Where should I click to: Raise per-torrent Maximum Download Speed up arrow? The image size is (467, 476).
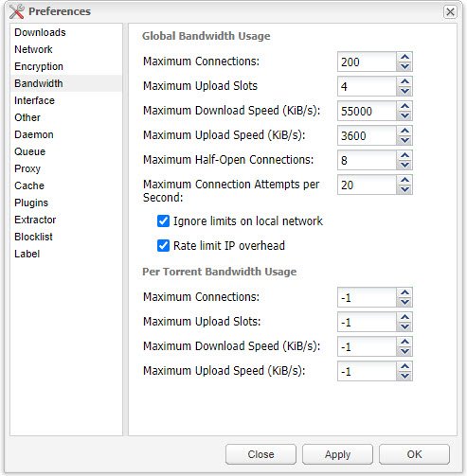click(x=404, y=342)
